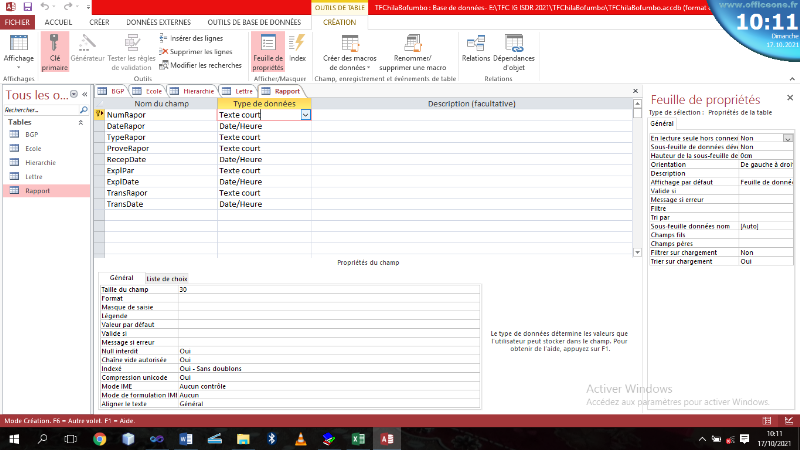Open the Relations window
The image size is (800, 450).
point(476,50)
